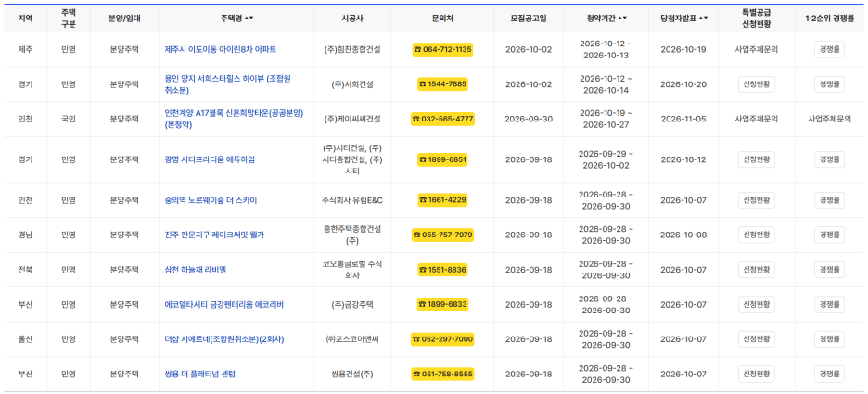
Task: Select winner announcement date 2026-11-05
Action: [683, 119]
